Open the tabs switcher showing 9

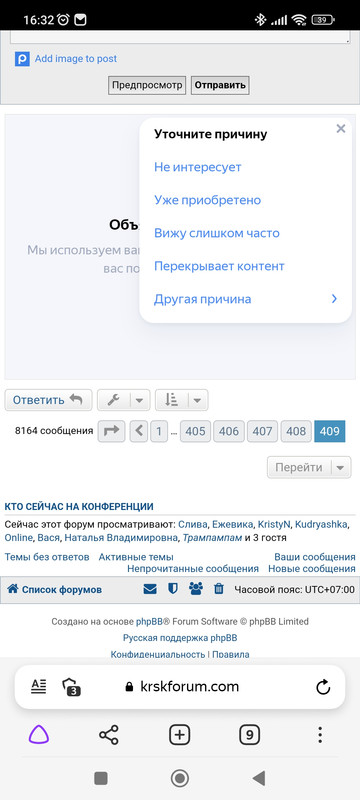tap(249, 735)
